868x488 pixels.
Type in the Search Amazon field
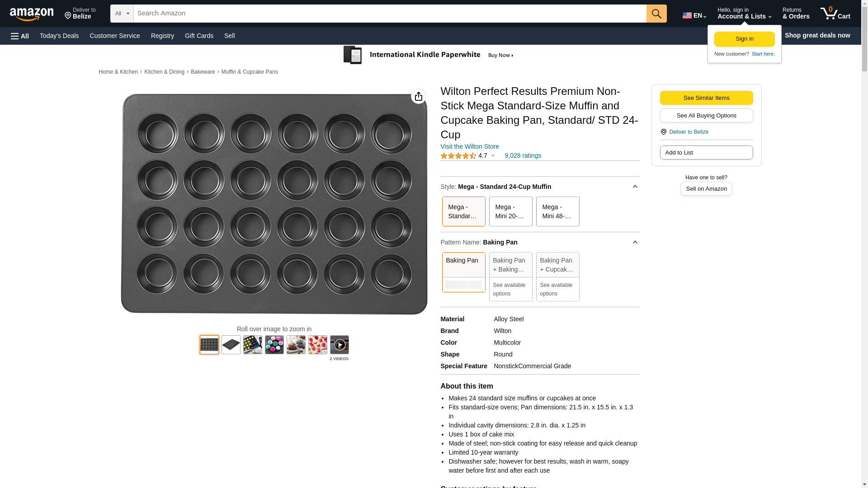pyautogui.click(x=390, y=14)
